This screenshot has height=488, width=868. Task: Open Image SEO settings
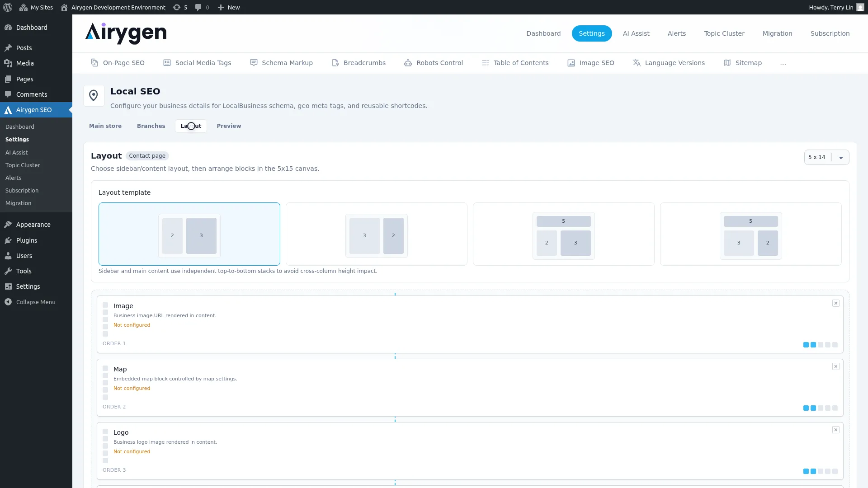[590, 63]
